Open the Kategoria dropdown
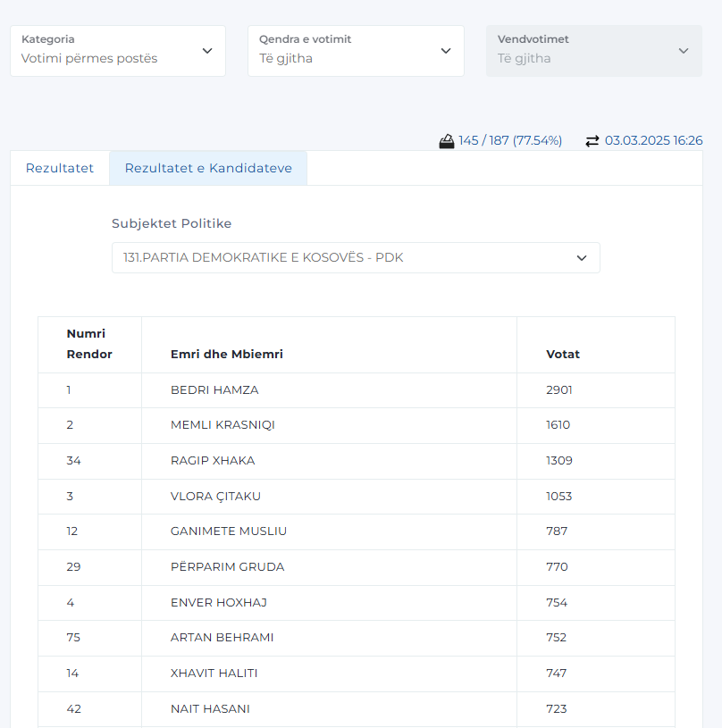Screen dimensions: 722x728 [118, 51]
